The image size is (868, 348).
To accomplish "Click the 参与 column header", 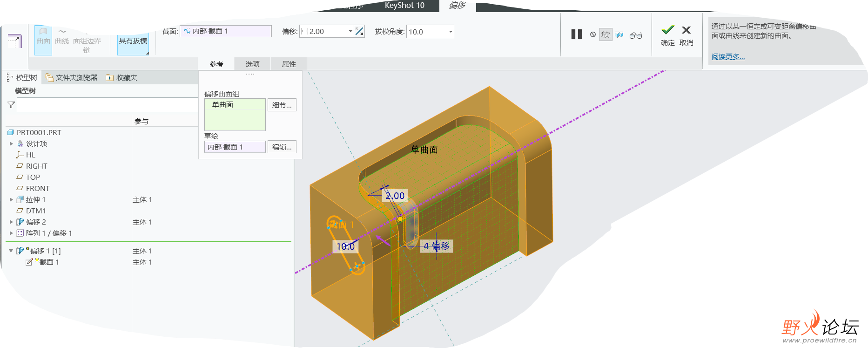I will (141, 121).
